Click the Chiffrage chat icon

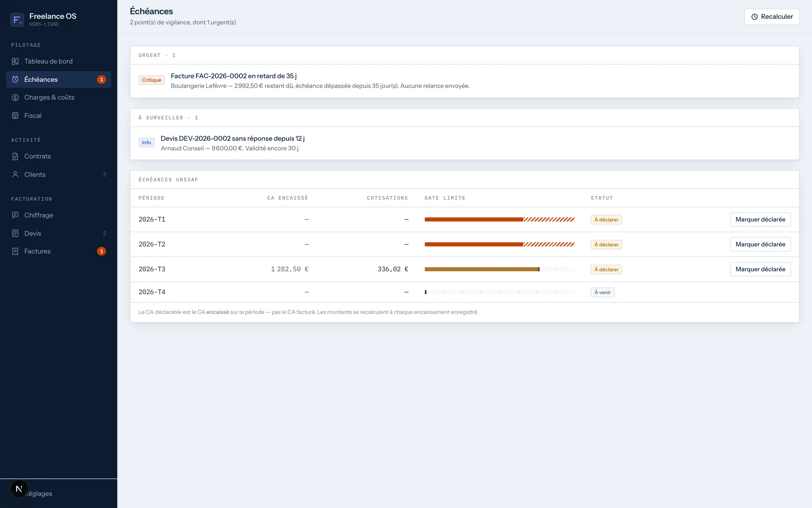click(x=15, y=215)
